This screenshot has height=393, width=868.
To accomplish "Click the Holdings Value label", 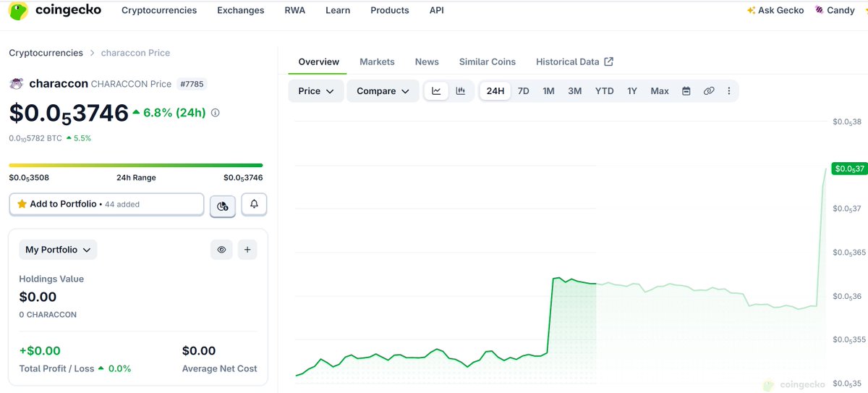I will click(x=51, y=279).
